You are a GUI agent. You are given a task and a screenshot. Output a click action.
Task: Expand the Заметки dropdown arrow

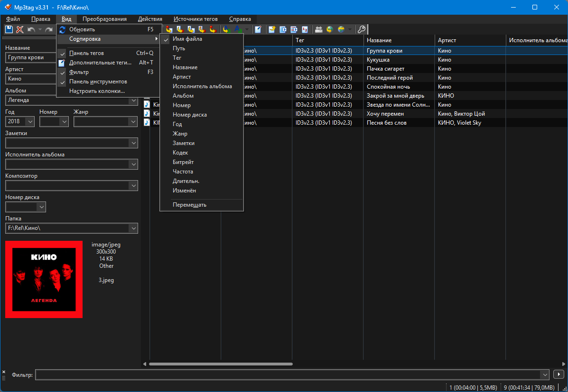pyautogui.click(x=133, y=143)
